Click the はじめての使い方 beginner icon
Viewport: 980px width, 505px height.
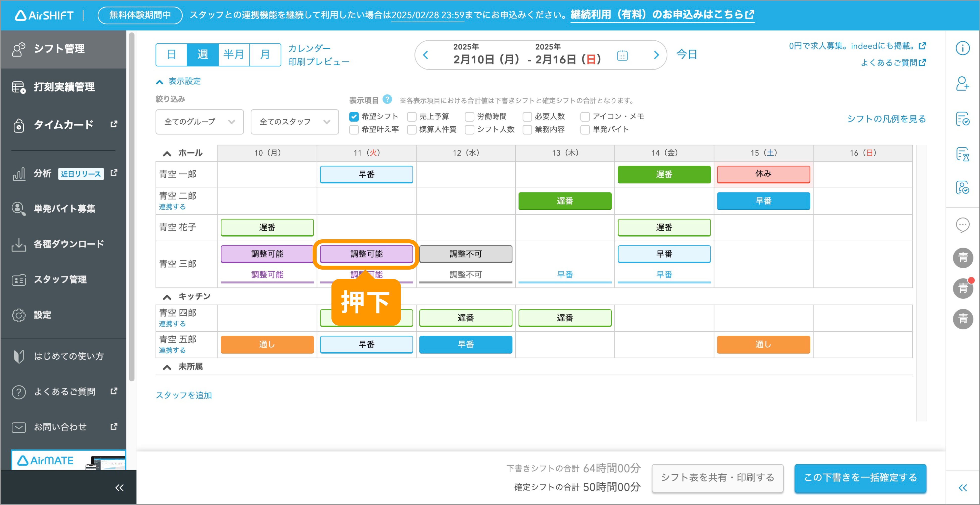19,356
